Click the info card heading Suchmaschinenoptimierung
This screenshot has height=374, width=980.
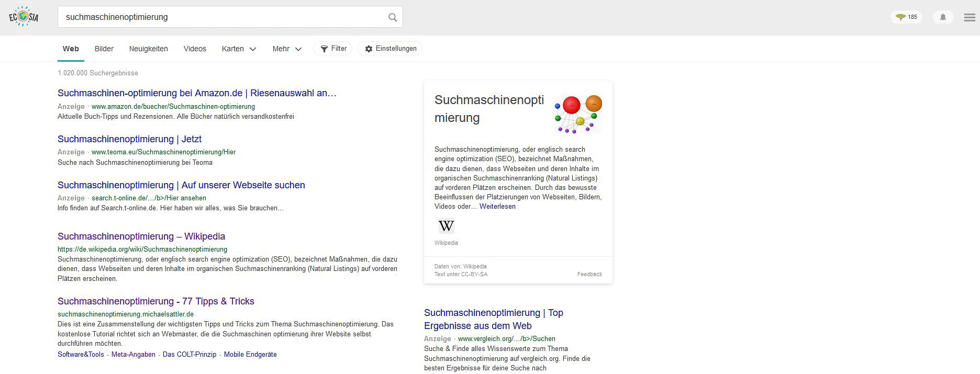pyautogui.click(x=489, y=109)
